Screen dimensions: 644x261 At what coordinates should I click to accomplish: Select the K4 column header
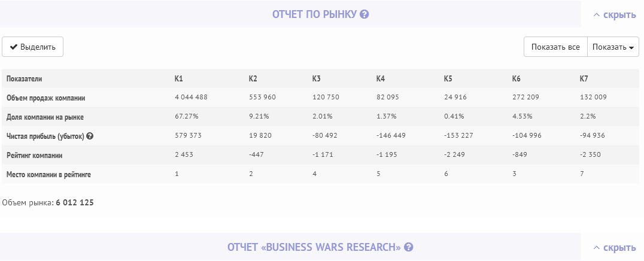(381, 78)
